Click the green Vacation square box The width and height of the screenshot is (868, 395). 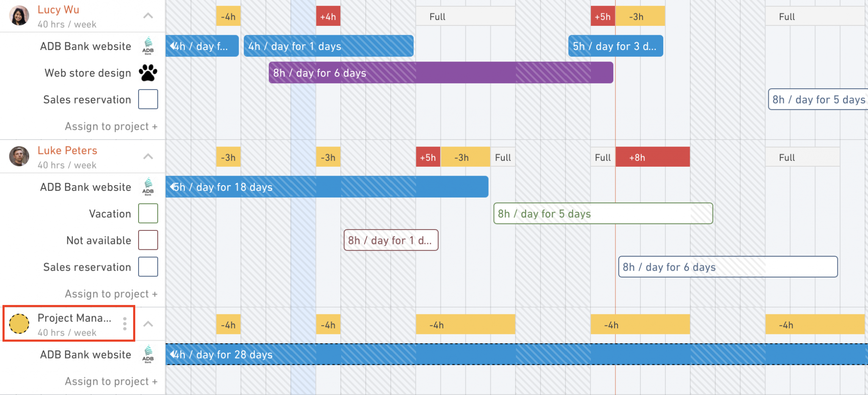tap(148, 213)
